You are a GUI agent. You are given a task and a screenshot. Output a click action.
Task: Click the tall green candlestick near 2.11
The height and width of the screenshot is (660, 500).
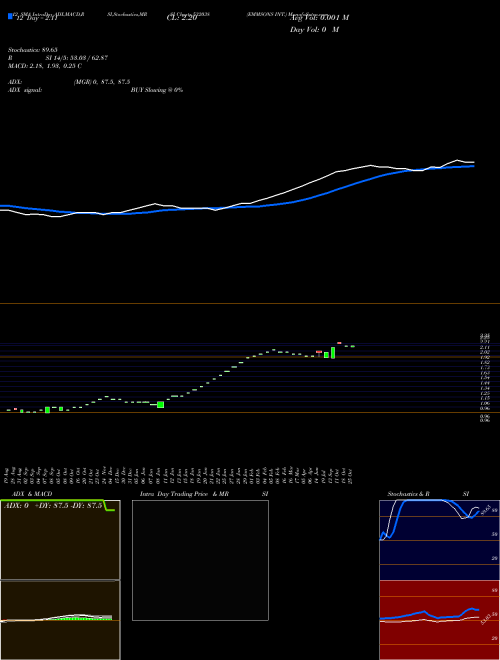(x=333, y=353)
